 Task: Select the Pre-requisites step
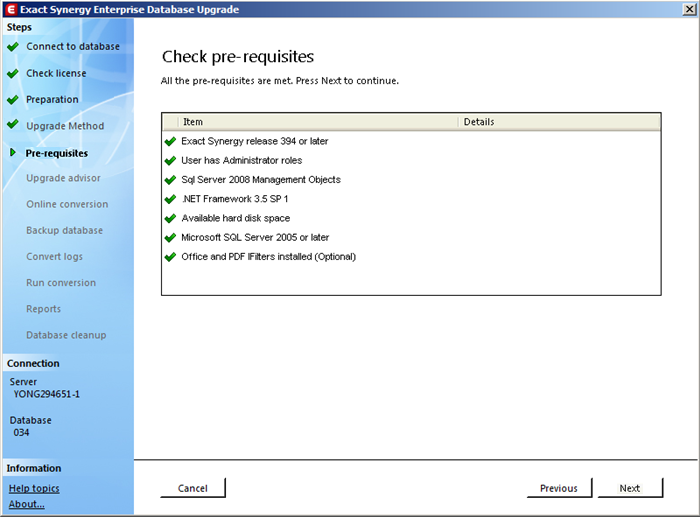[57, 153]
